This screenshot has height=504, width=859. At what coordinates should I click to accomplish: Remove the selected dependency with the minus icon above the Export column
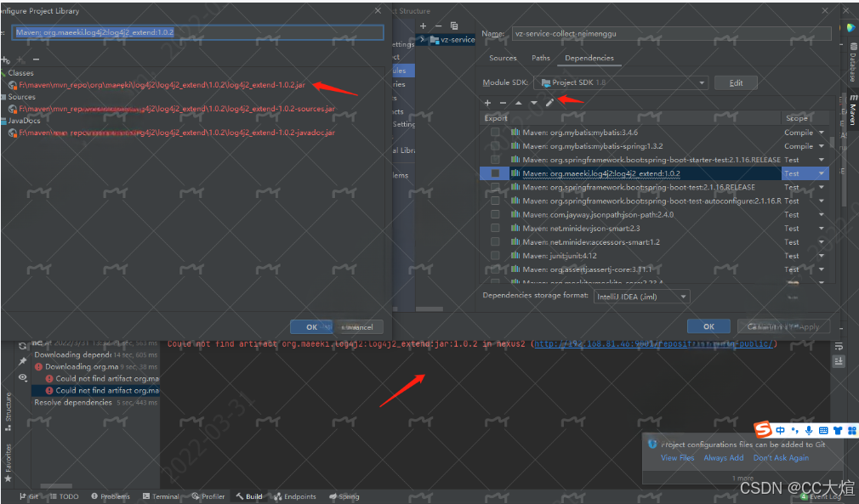(x=503, y=103)
